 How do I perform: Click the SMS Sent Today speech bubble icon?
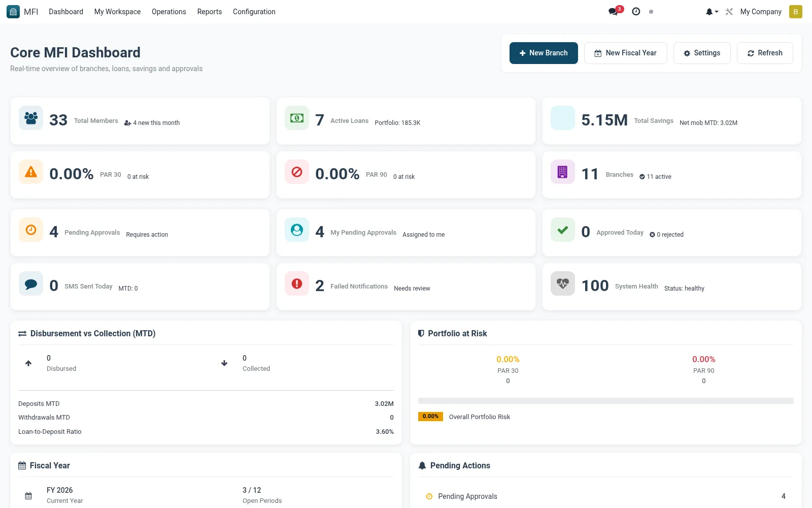(31, 283)
